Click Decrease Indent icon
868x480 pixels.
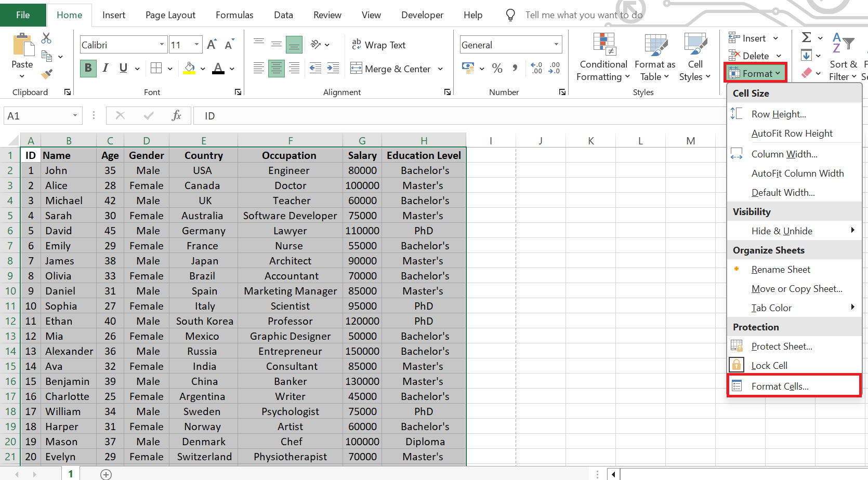coord(315,68)
